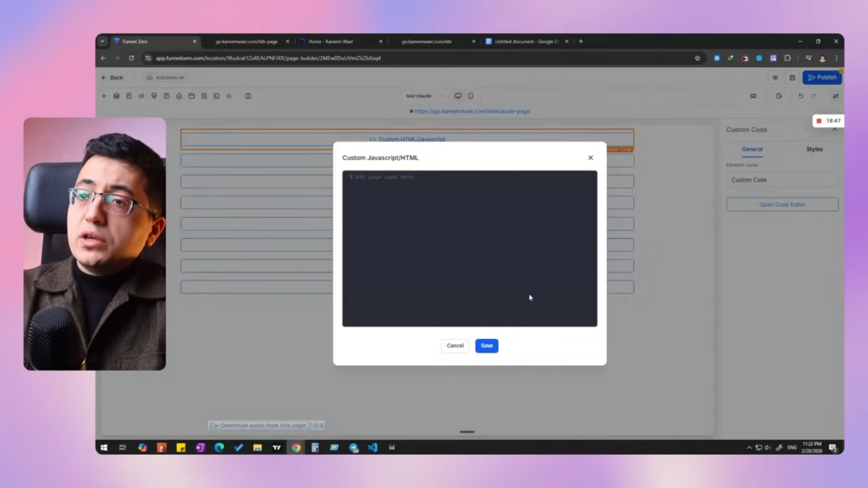The image size is (868, 488).
Task: Click the add element plus icon
Action: pos(104,96)
